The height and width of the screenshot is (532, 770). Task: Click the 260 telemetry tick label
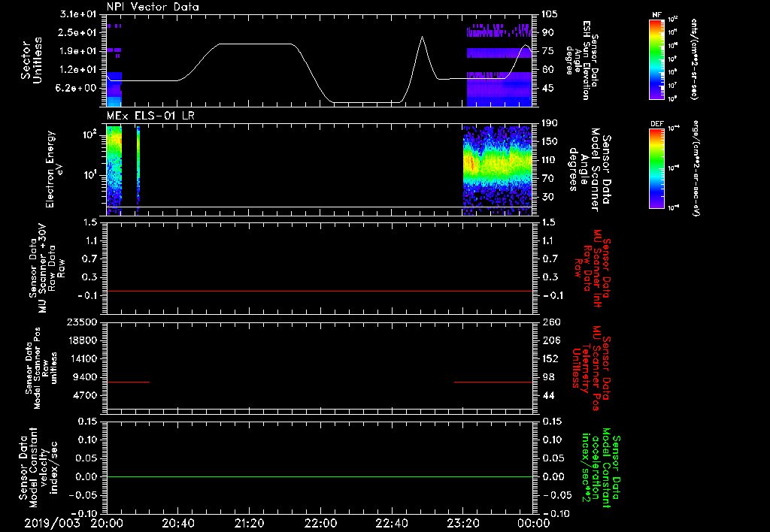(x=550, y=322)
